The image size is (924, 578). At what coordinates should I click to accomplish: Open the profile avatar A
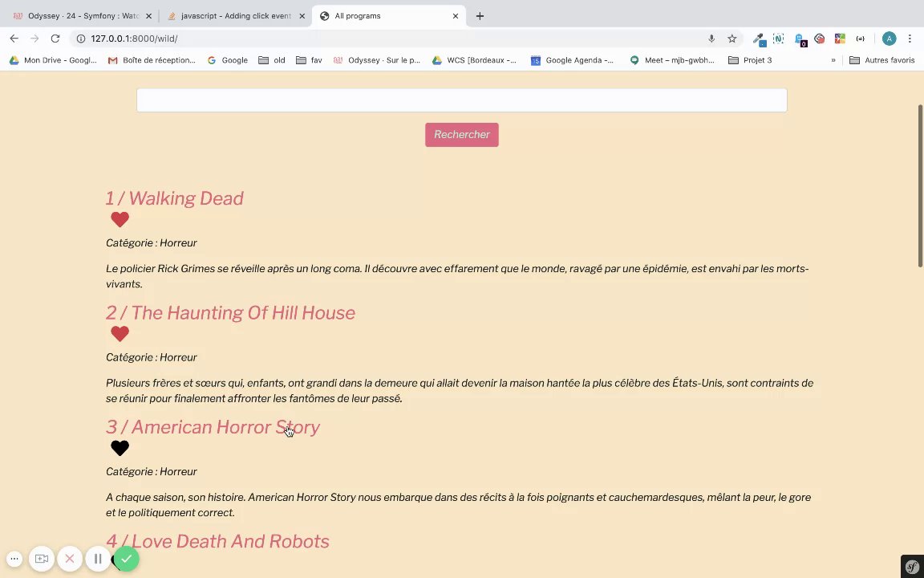(x=890, y=39)
